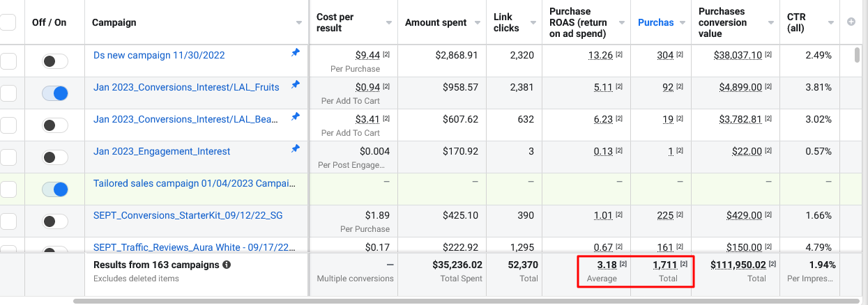Click the Off / On column header
The height and width of the screenshot is (305, 868).
pos(50,22)
